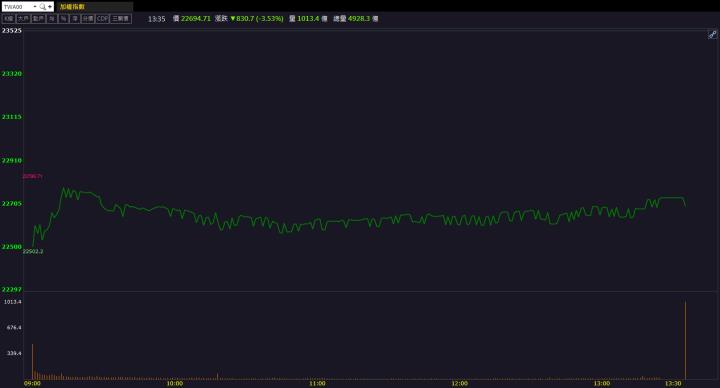Click the final tall volume bar at 13:30
This screenshot has width=720, height=388.
tap(686, 340)
